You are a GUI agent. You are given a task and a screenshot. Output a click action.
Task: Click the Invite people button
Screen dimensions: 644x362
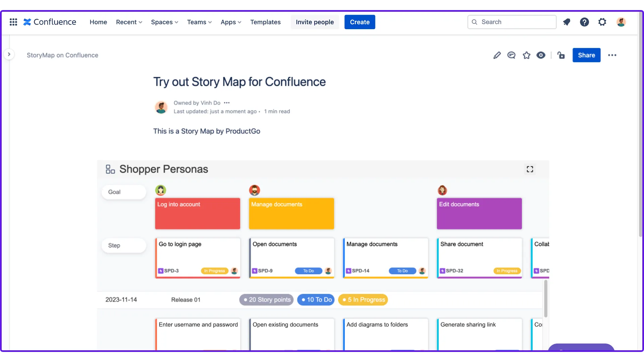pos(315,22)
